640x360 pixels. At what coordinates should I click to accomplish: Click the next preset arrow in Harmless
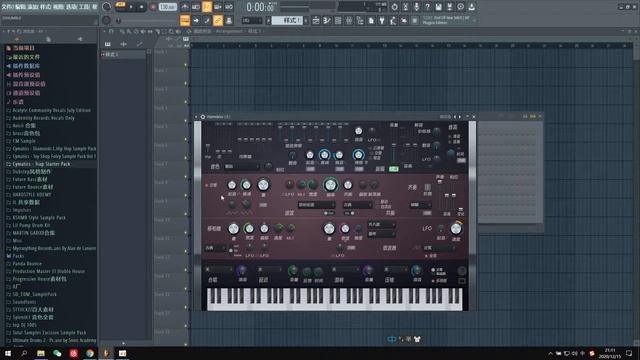click(460, 117)
